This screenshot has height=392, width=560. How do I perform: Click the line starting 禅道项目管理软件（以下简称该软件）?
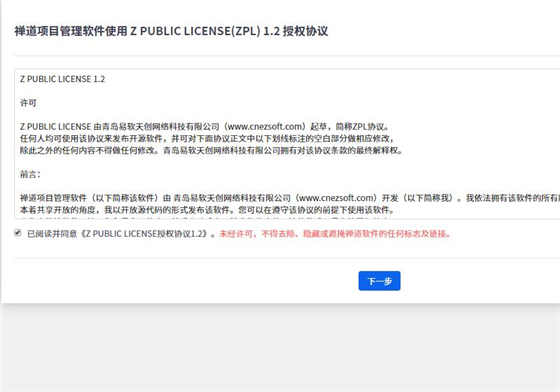290,198
